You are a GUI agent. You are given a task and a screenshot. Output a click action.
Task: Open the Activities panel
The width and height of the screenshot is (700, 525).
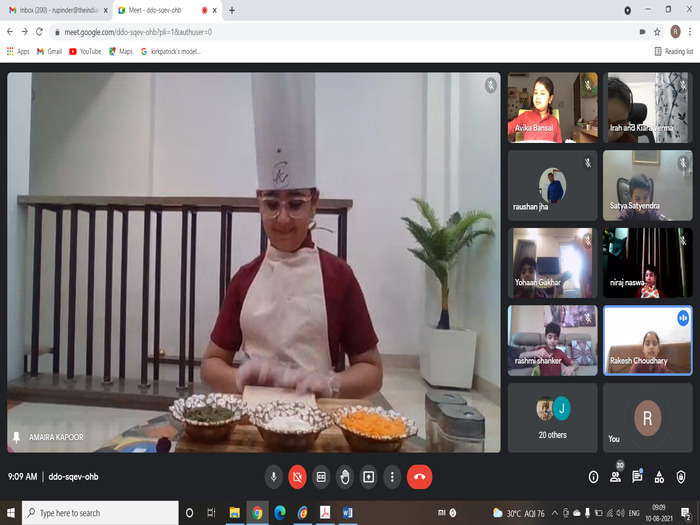coord(659,477)
